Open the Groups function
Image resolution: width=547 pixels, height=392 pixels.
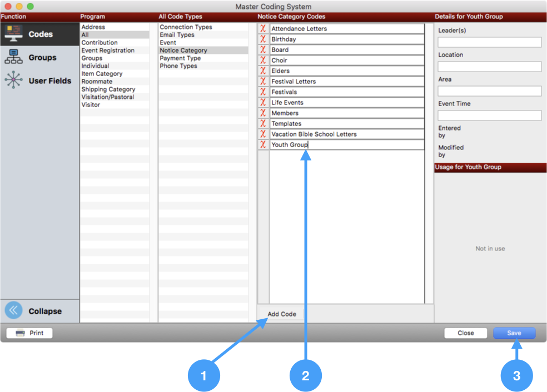pyautogui.click(x=40, y=57)
